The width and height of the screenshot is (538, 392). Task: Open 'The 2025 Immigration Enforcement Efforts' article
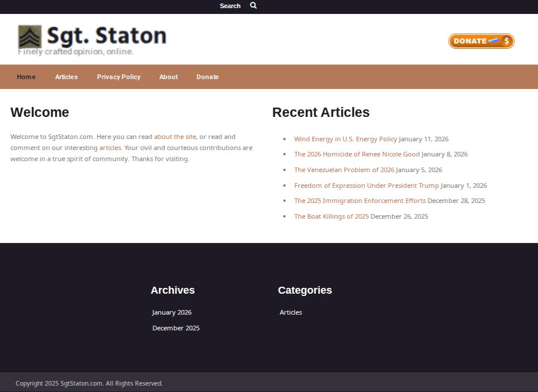(x=359, y=200)
